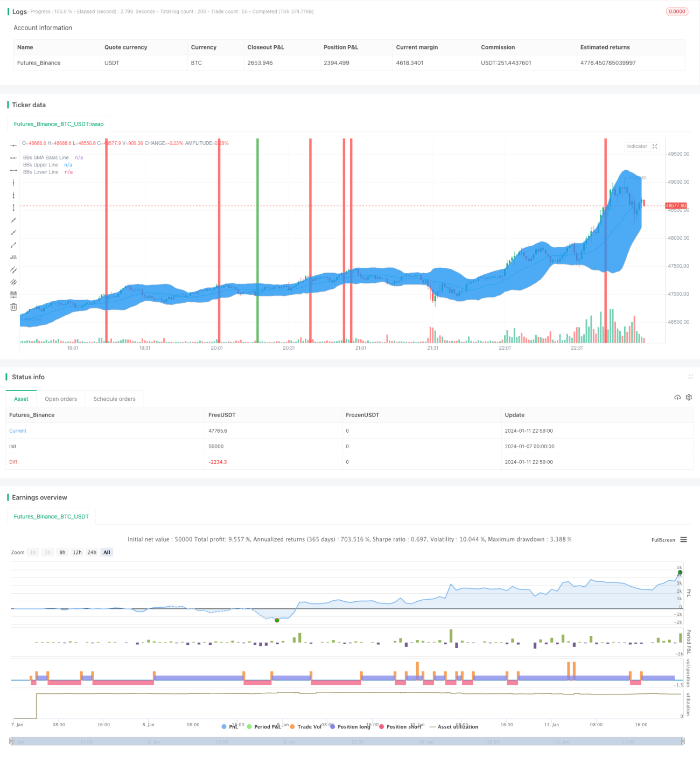Viewport: 700px width, 757px height.
Task: Switch to the Schedule orders tab
Action: pos(114,399)
